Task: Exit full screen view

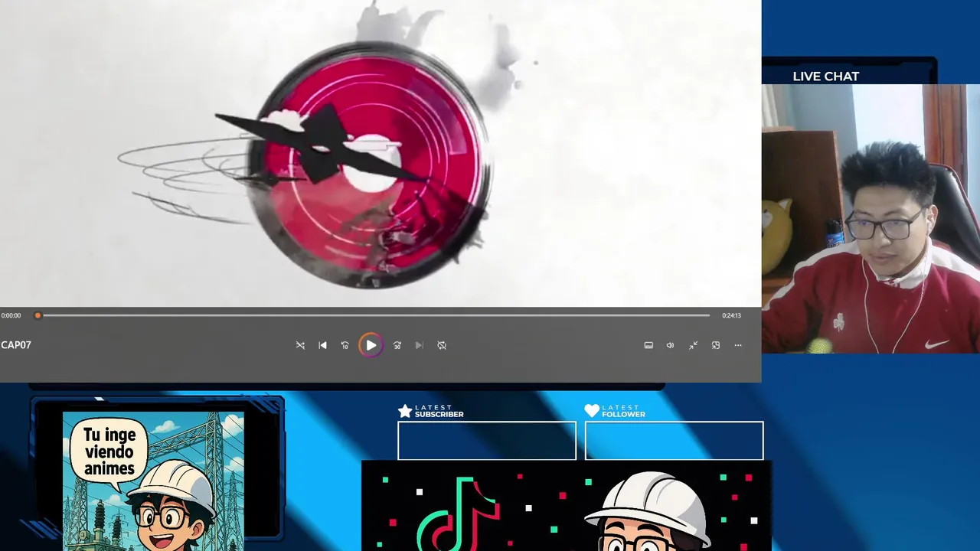Action: click(x=693, y=345)
